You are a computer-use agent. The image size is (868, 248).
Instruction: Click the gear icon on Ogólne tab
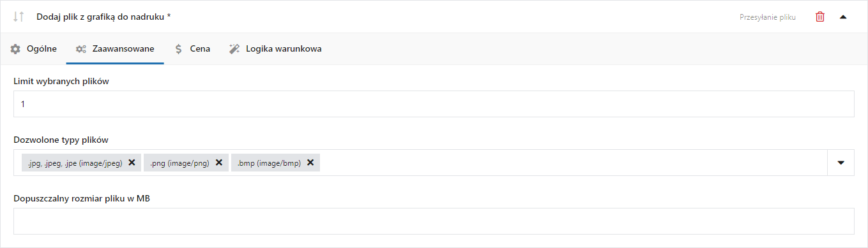(x=15, y=48)
